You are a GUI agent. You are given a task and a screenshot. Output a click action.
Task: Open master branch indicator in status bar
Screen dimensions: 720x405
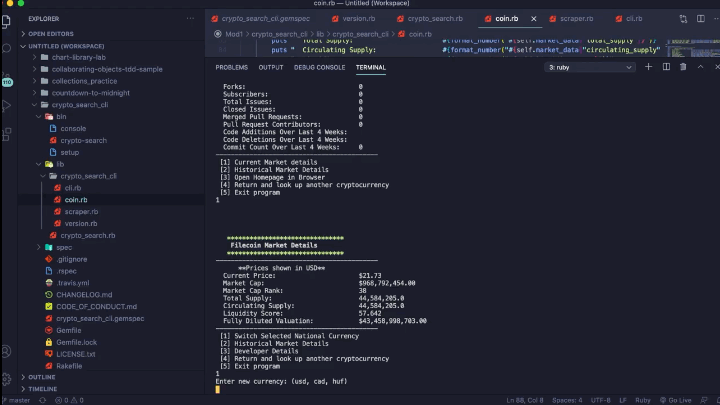click(17, 400)
